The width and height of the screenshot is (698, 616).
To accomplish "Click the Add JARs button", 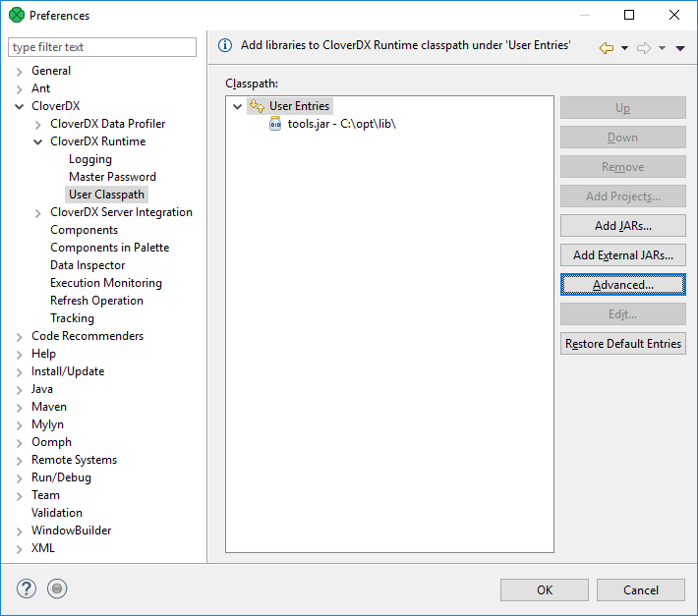I will pos(622,226).
